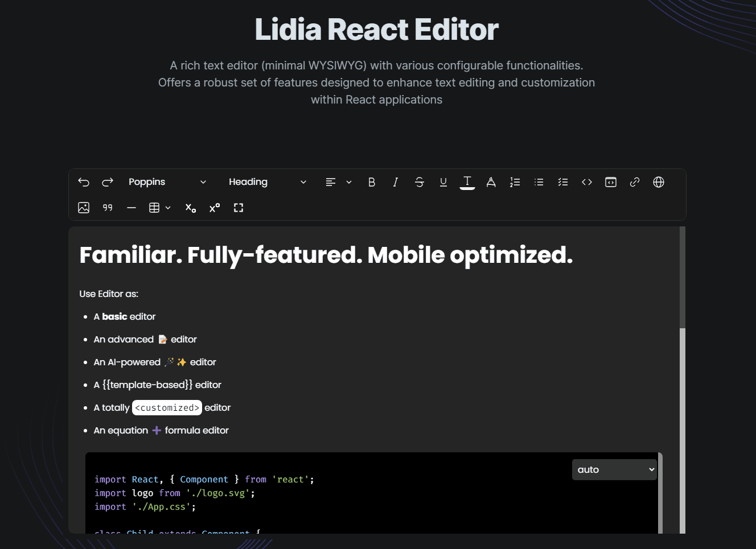Open the Heading style dropdown
Viewport: 756px width, 549px height.
pos(268,182)
